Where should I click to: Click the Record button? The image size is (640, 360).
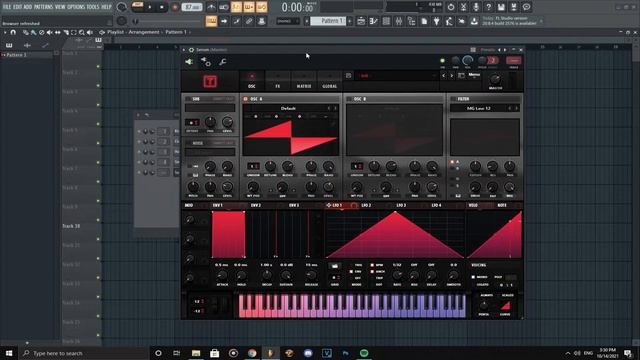(x=175, y=7)
